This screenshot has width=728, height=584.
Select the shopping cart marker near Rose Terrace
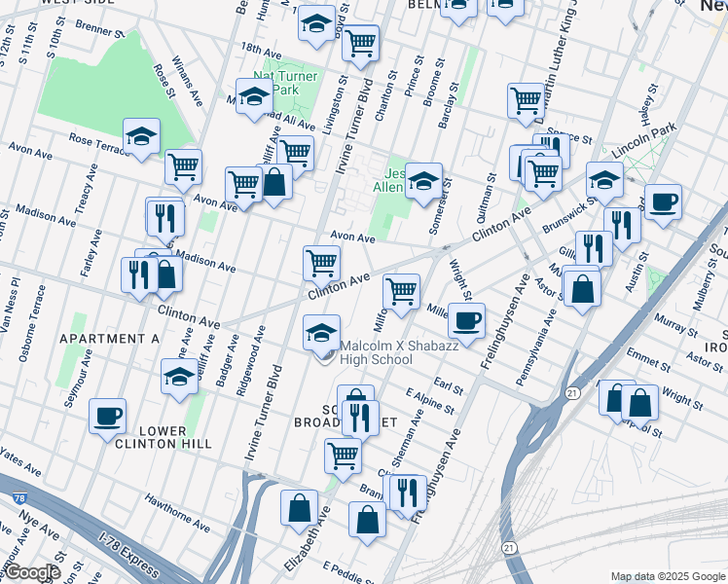point(183,166)
